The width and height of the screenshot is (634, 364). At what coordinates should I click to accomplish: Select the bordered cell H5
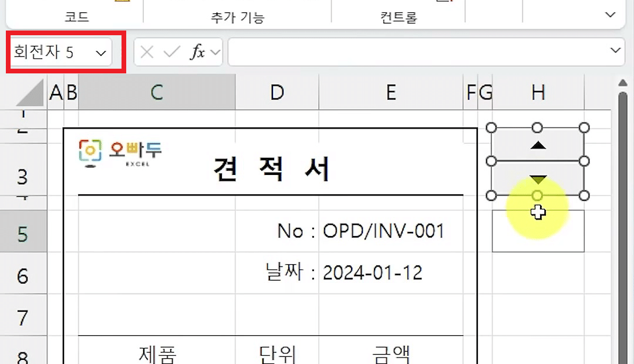538,231
